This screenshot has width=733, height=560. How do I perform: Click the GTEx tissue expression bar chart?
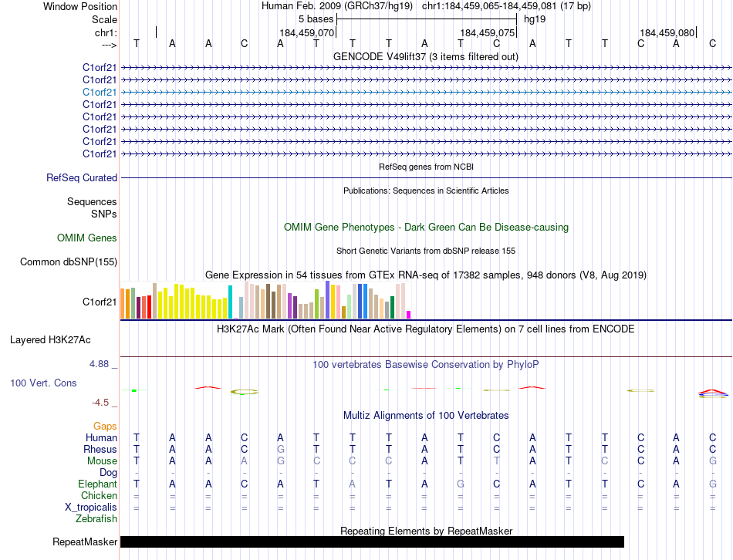pos(265,300)
